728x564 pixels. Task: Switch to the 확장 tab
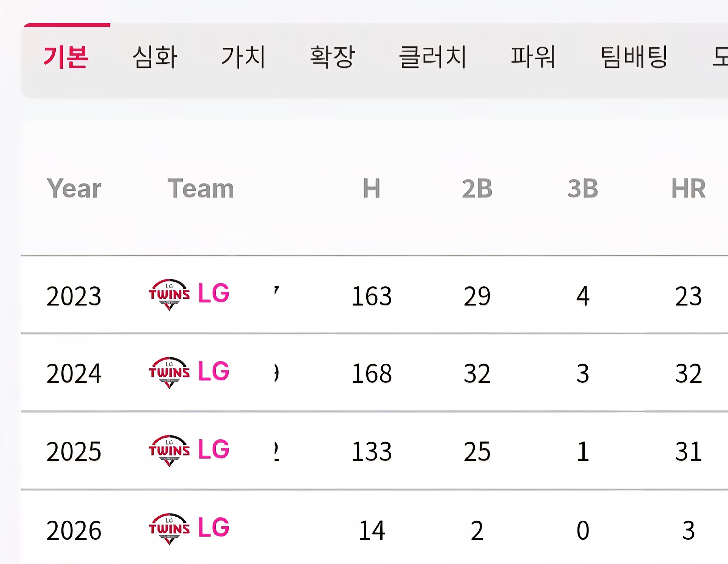pyautogui.click(x=332, y=57)
